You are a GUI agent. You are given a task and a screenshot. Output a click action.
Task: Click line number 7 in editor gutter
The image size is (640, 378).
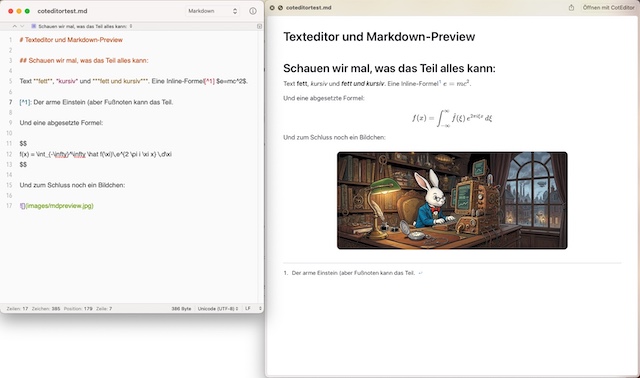click(x=11, y=102)
